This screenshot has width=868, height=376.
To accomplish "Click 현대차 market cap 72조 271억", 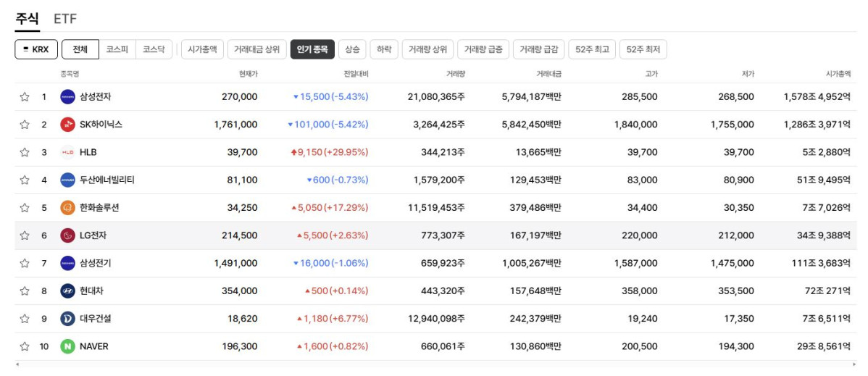I will click(827, 291).
